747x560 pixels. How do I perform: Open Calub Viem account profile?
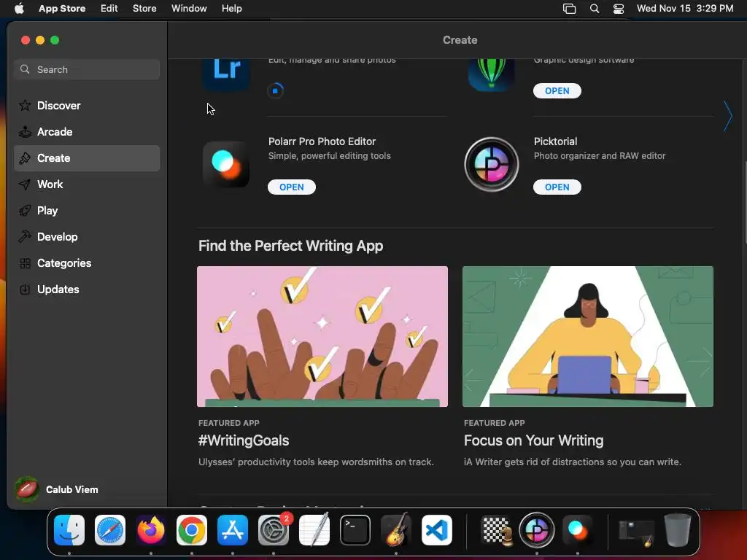(57, 489)
